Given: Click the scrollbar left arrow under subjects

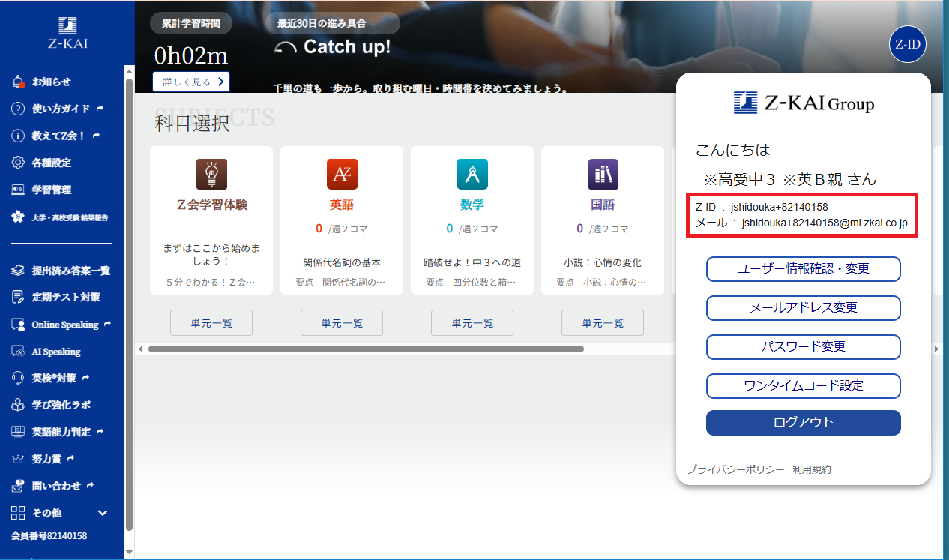Looking at the screenshot, I should (x=139, y=349).
